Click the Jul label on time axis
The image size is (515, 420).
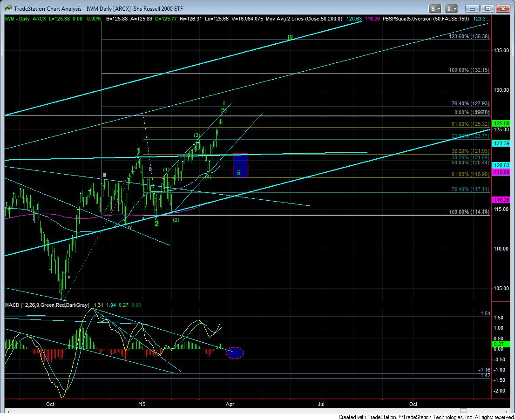(321, 404)
